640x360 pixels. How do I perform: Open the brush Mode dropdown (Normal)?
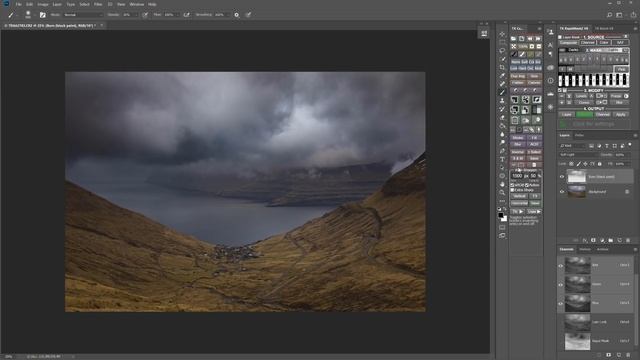83,15
